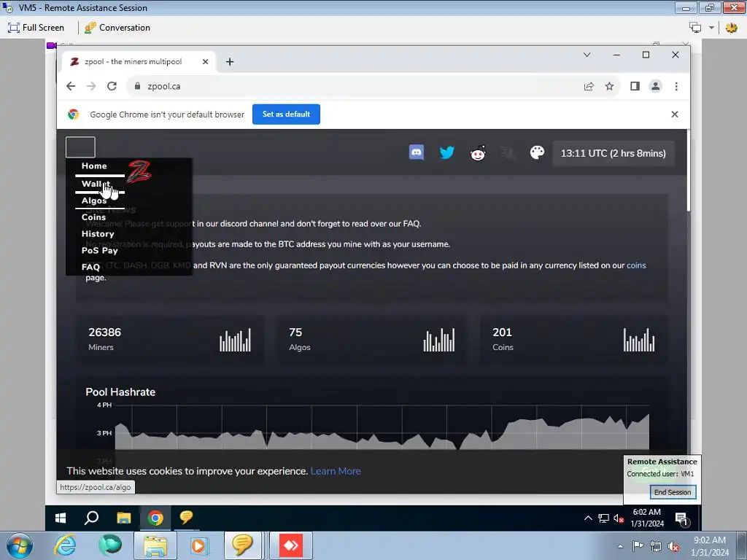Reload the zpool.ca page
The image size is (747, 560).
coord(112,86)
